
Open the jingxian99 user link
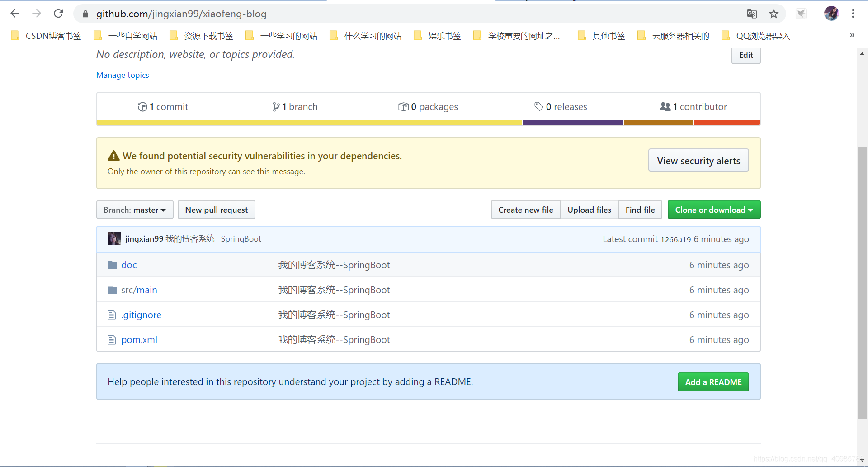(144, 239)
